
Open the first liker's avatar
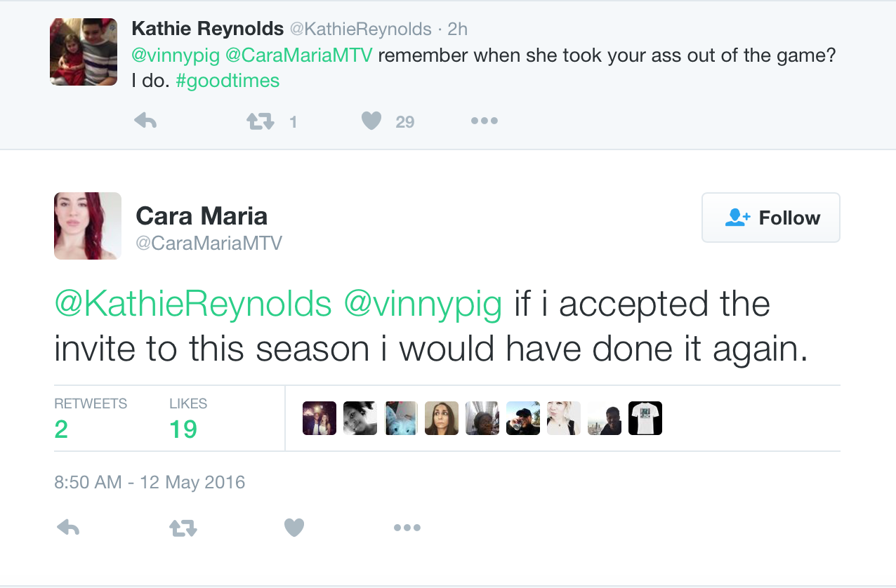point(319,418)
